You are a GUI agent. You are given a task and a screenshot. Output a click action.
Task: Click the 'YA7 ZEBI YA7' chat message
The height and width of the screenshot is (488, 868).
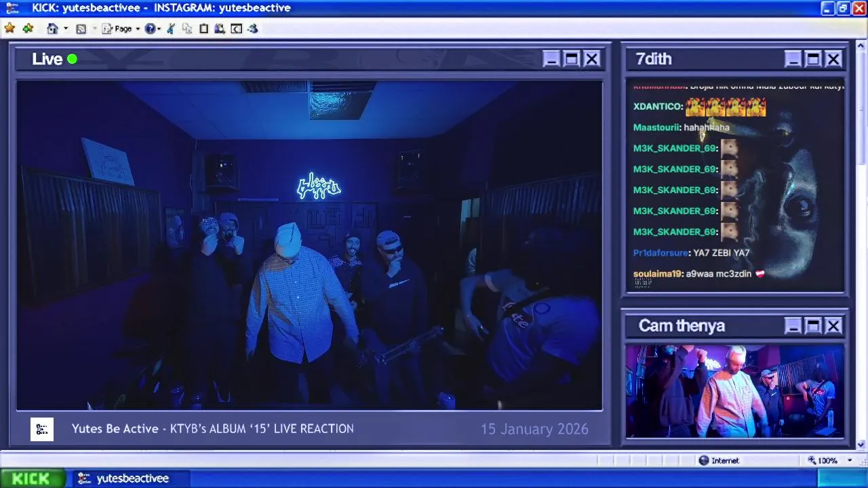722,253
